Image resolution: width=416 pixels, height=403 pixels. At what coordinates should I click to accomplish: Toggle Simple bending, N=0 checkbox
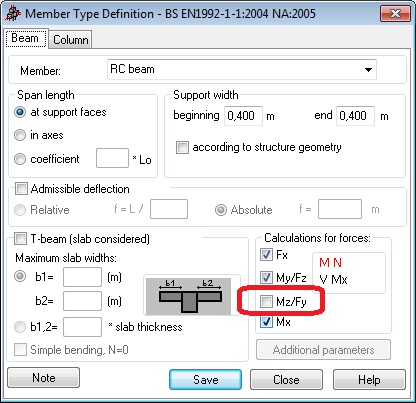click(20, 350)
